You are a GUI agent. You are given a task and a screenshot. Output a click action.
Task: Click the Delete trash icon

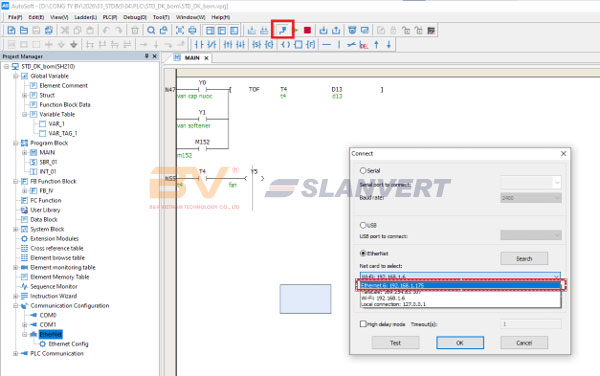(x=135, y=30)
